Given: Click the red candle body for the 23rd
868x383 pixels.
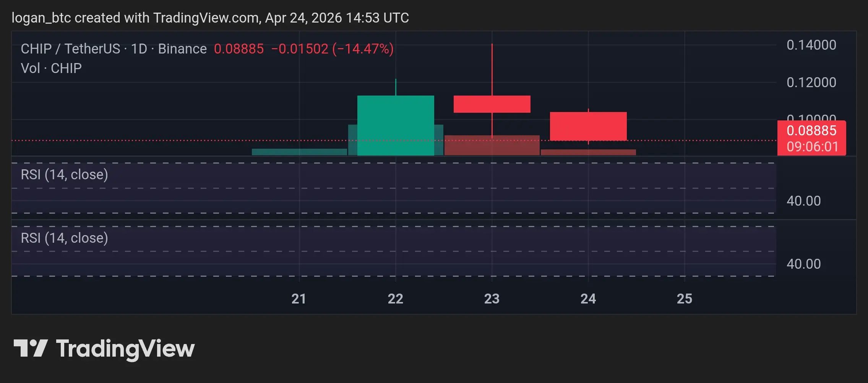Looking at the screenshot, I should tap(492, 104).
